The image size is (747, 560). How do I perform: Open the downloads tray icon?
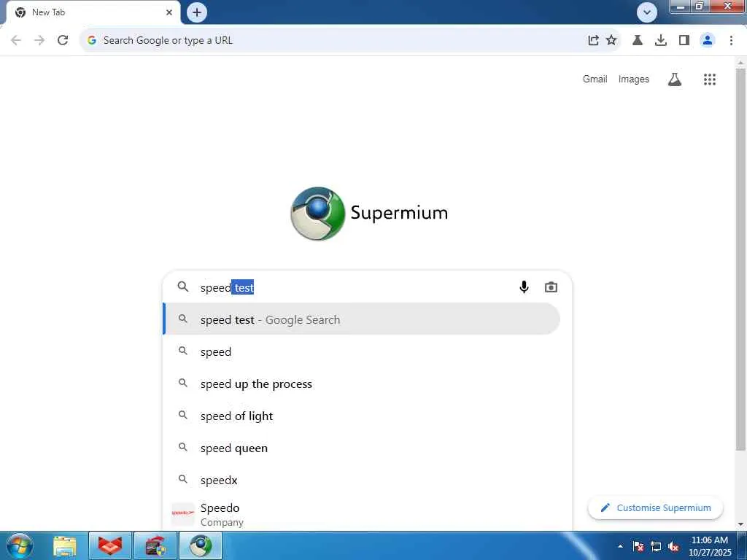[x=661, y=41]
